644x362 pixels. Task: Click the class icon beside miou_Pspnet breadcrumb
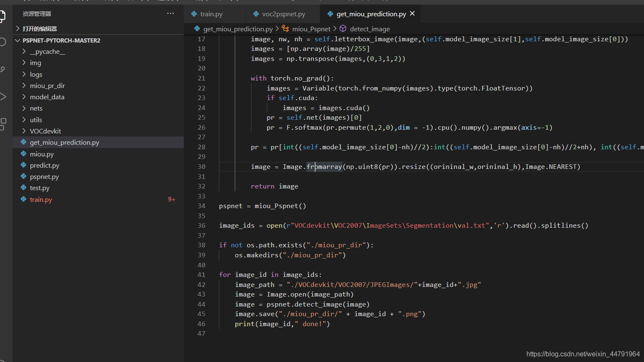click(x=286, y=28)
